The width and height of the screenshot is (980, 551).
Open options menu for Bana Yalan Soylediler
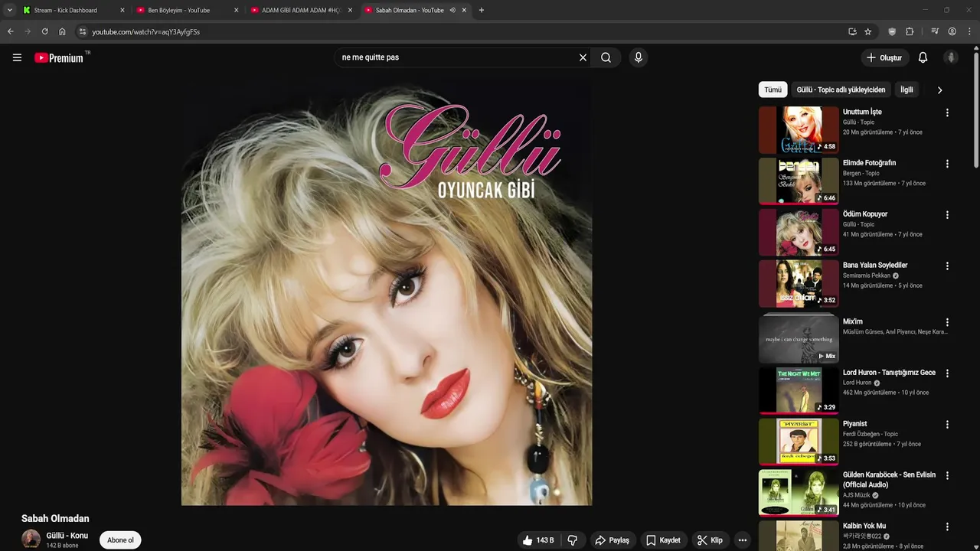947,266
